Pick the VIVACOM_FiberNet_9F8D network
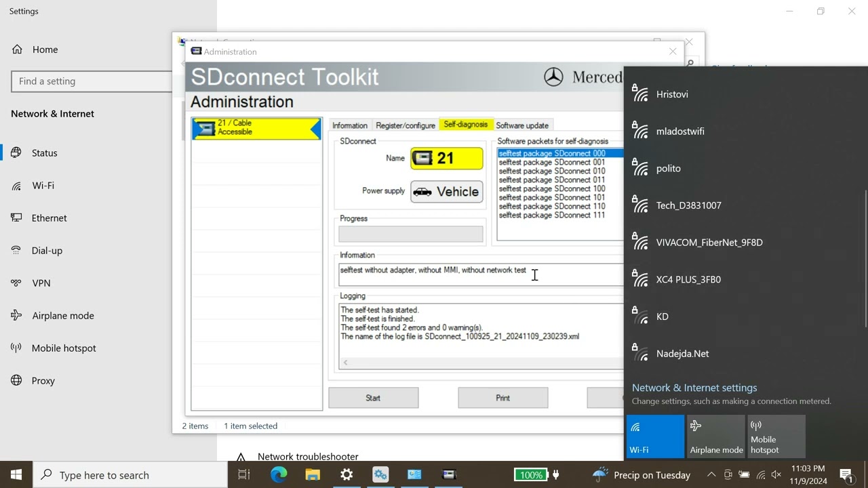Viewport: 868px width, 488px height. 744,243
